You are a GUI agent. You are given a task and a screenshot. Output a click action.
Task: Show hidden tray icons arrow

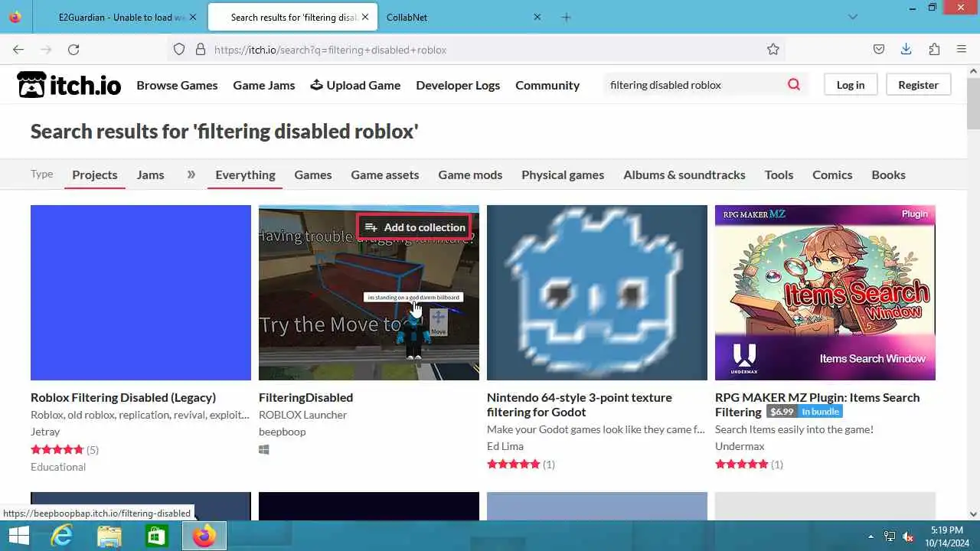click(x=871, y=536)
